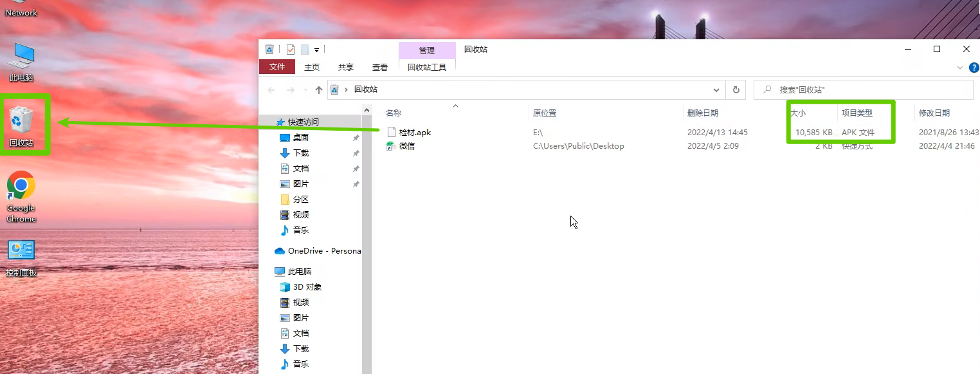Image resolution: width=980 pixels, height=374 pixels.
Task: Click the refresh button beside address bar
Action: (x=735, y=90)
